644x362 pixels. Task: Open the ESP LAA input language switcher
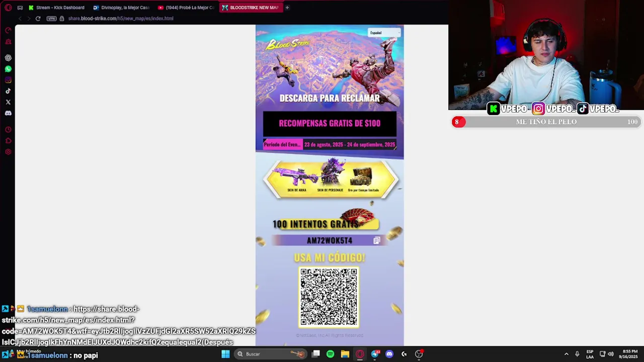click(x=590, y=354)
